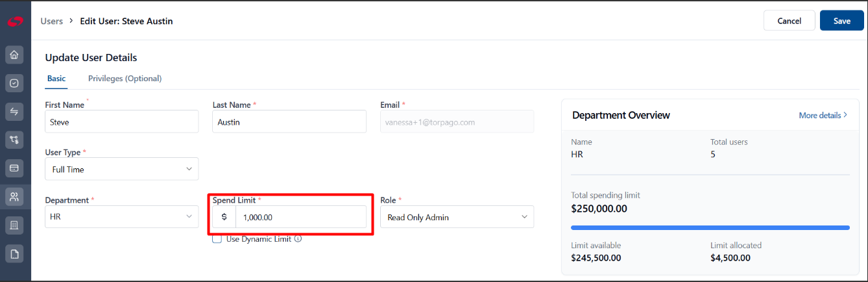
Task: Open the workflow payments sidebar icon
Action: click(x=15, y=140)
